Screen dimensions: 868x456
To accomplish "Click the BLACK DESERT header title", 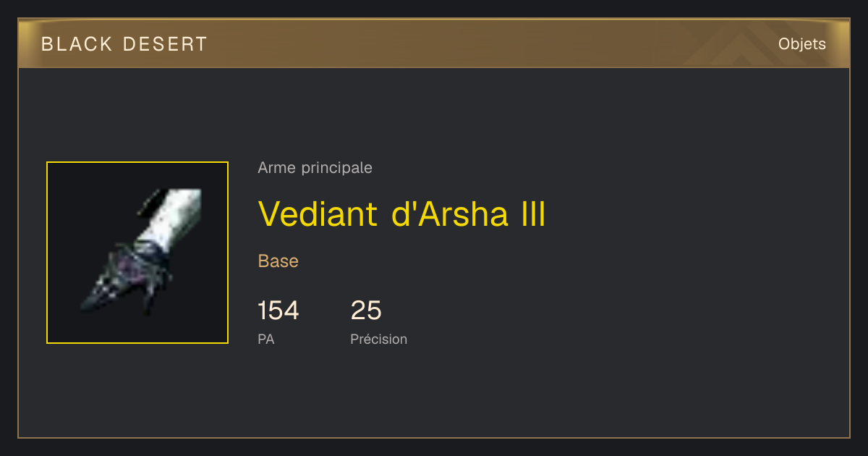I will (124, 44).
